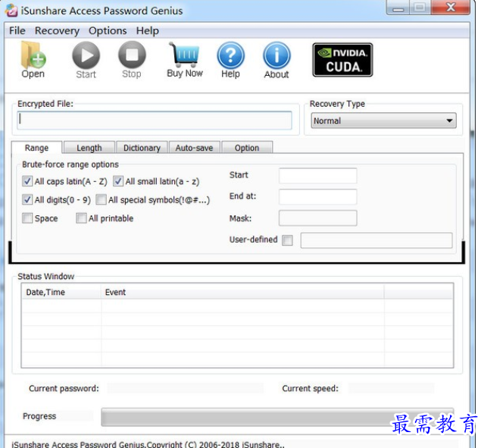Enable the User-defined checkbox
Image resolution: width=484 pixels, height=448 pixels.
pyautogui.click(x=287, y=240)
